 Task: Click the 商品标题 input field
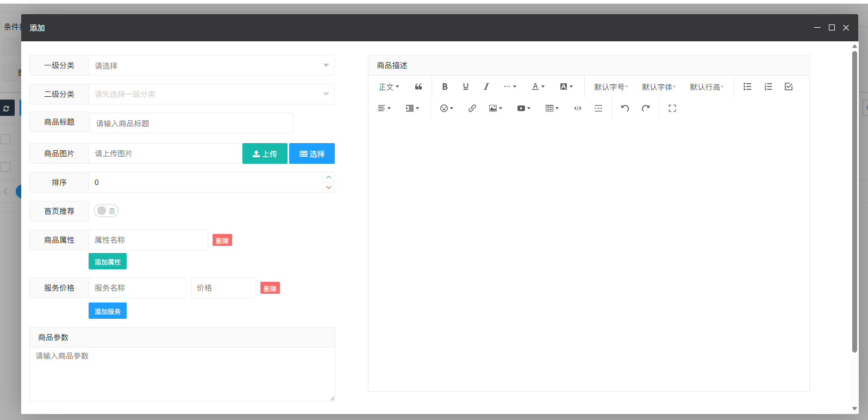tap(191, 123)
